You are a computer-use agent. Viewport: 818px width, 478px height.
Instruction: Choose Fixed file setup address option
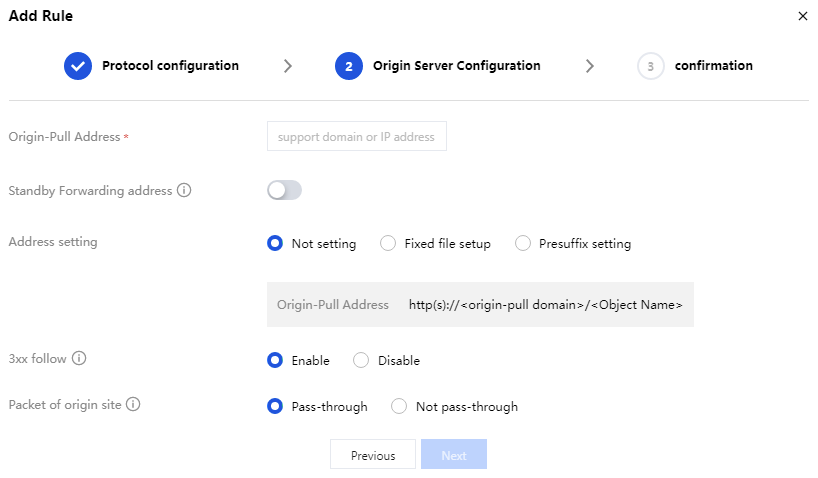388,243
